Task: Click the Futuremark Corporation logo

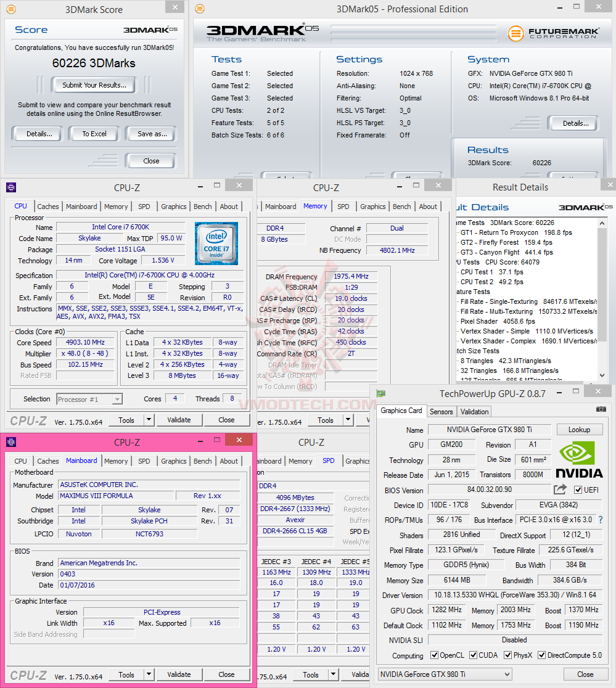Action: point(554,33)
